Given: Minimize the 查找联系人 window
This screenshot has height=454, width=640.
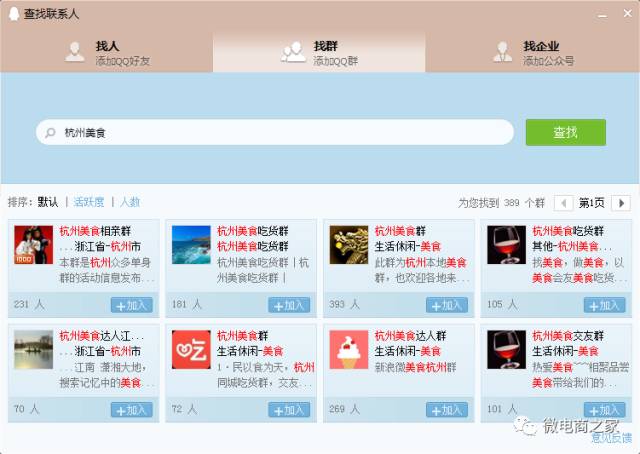Looking at the screenshot, I should click(602, 16).
